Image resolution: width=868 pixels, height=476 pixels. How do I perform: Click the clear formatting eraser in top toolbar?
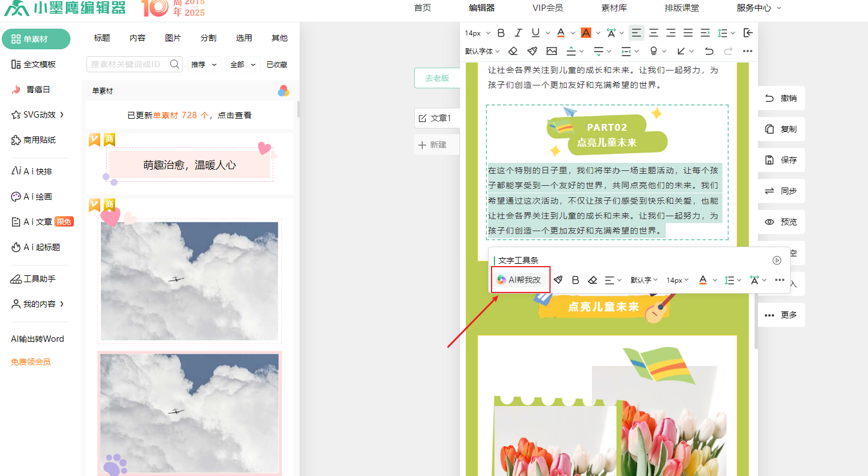tap(513, 51)
